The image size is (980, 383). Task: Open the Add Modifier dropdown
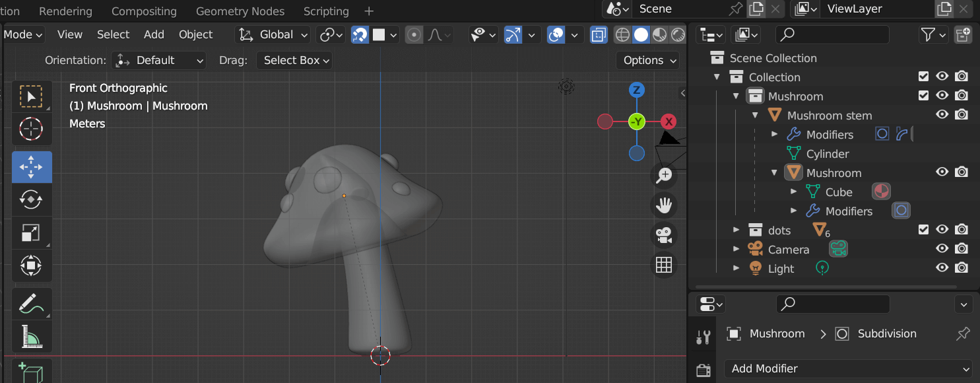848,368
